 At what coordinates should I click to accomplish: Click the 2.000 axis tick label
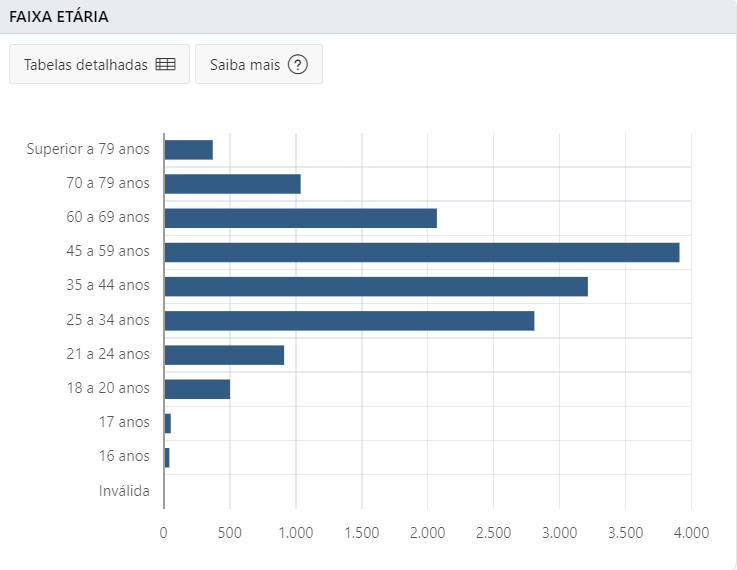[427, 533]
